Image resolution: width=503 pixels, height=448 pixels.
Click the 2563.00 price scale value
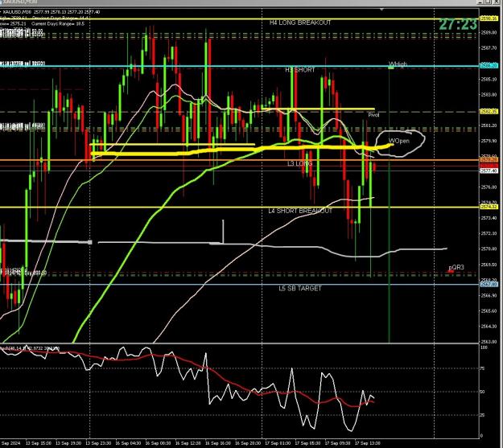tap(489, 342)
